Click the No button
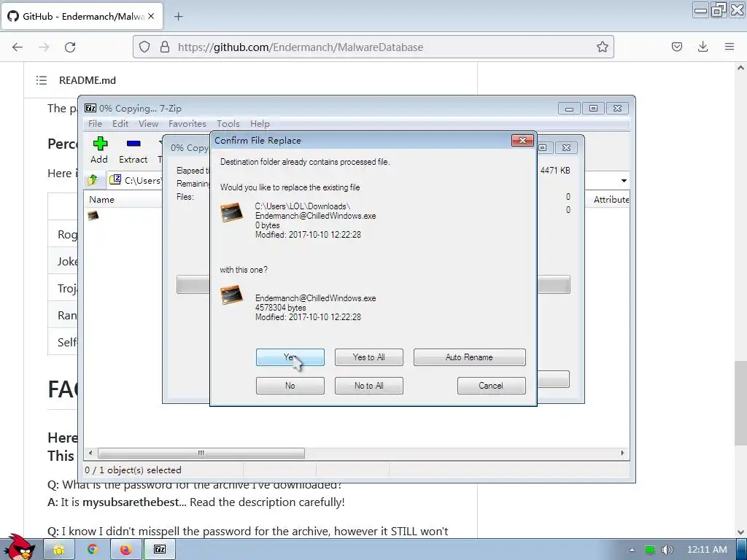Viewport: 747px width, 560px height. tap(290, 386)
